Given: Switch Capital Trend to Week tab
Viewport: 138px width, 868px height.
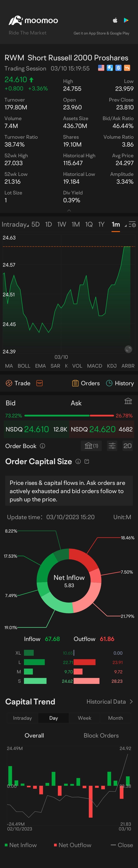Looking at the screenshot, I should [x=84, y=718].
